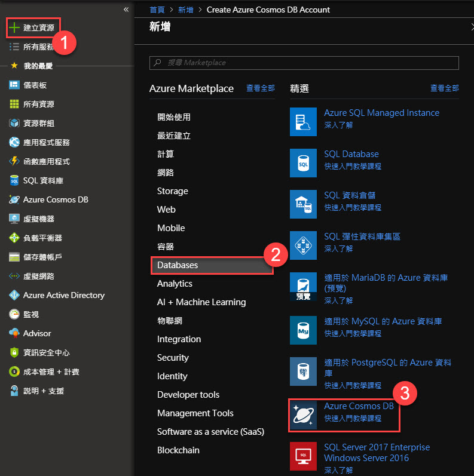Image resolution: width=474 pixels, height=476 pixels.
Task: Select Software as a service (SaaS) category
Action: pos(210,432)
